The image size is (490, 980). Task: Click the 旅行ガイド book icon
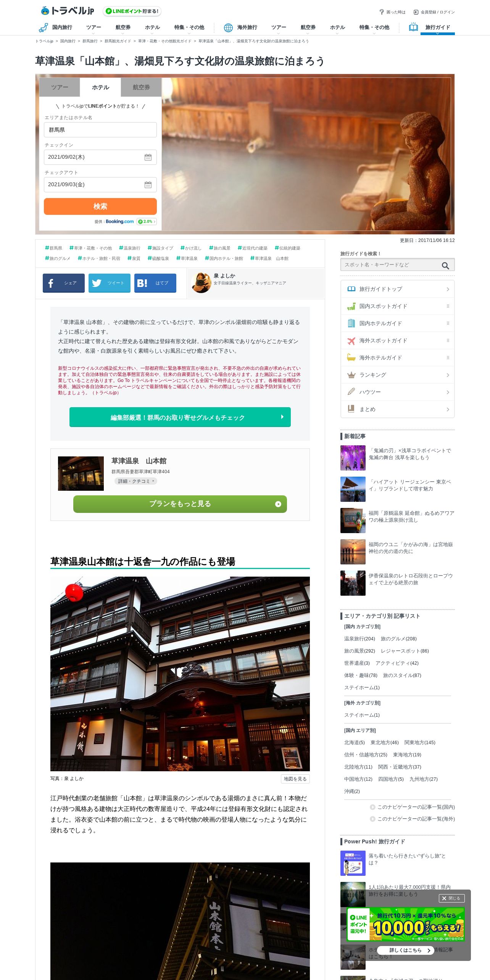(413, 27)
